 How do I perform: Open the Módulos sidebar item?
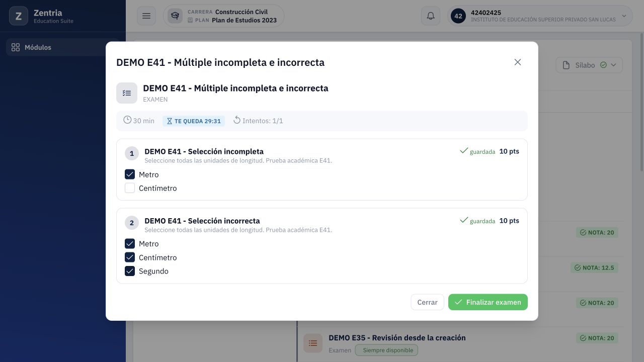(63, 47)
